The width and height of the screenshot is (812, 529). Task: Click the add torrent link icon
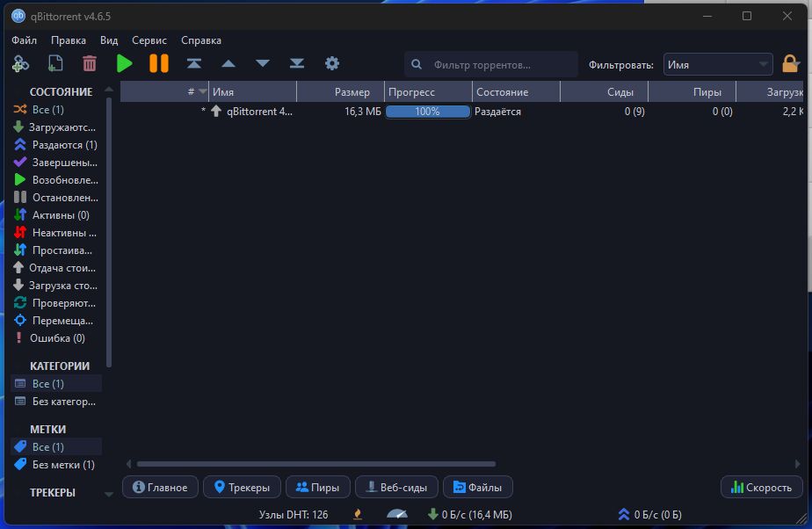pos(20,63)
